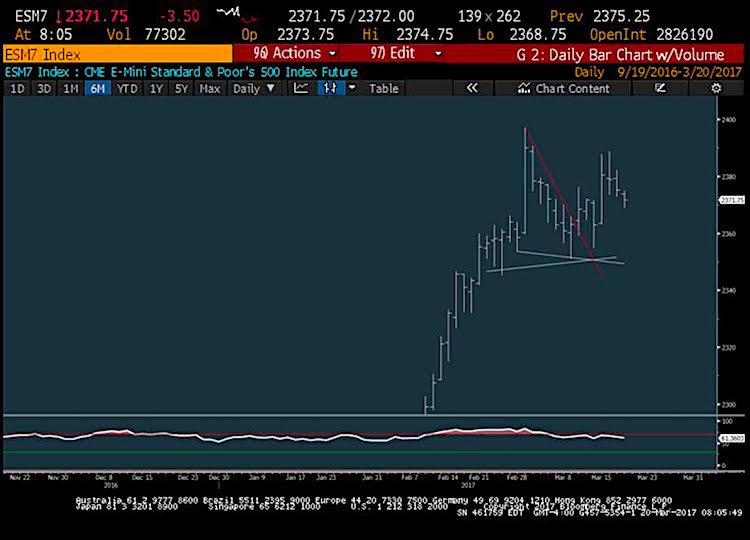Open chart settings gear icon
This screenshot has width=750, height=540.
point(716,88)
